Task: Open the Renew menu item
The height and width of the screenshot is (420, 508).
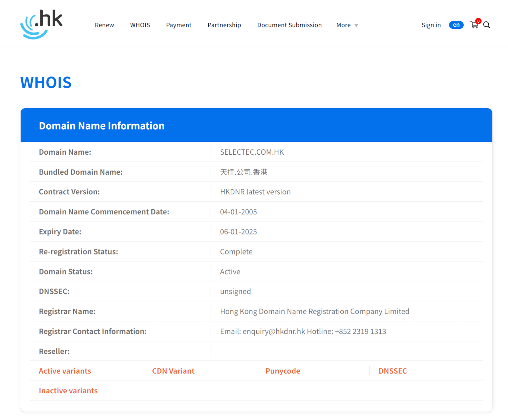Action: tap(104, 25)
